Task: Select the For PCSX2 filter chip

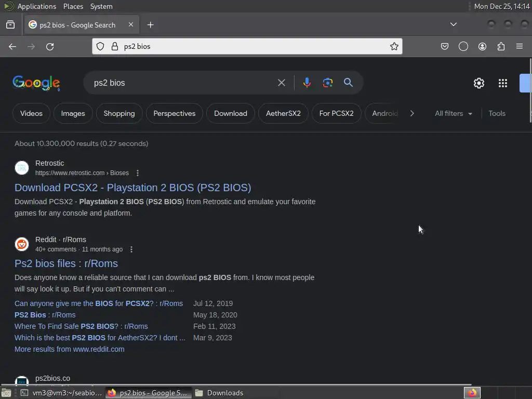Action: point(336,113)
